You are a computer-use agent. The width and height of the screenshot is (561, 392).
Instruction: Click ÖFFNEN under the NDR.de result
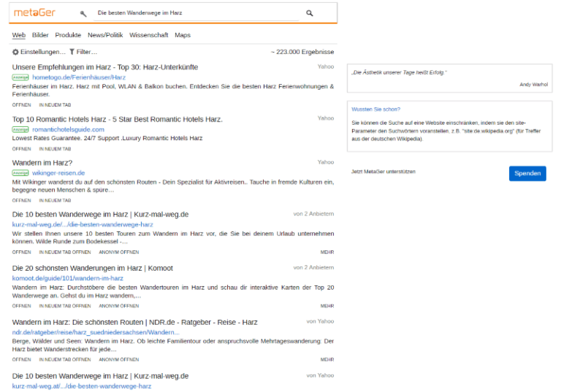click(x=21, y=359)
